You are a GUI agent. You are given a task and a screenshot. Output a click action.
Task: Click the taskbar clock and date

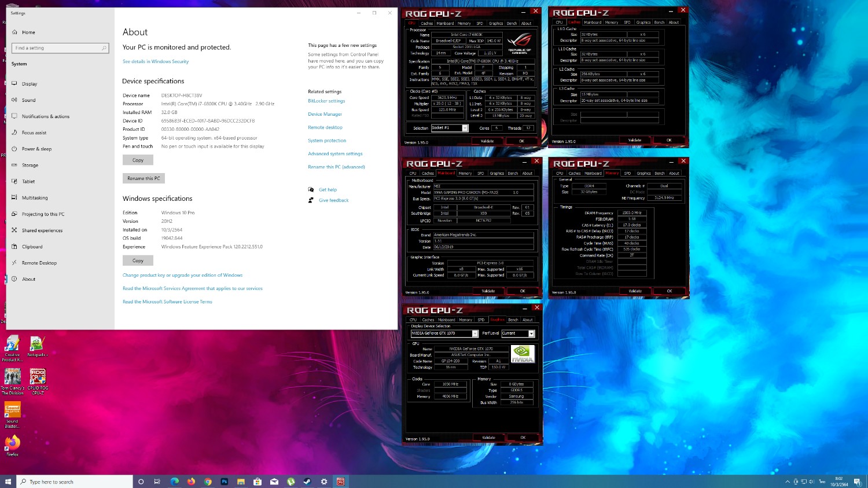click(x=839, y=482)
